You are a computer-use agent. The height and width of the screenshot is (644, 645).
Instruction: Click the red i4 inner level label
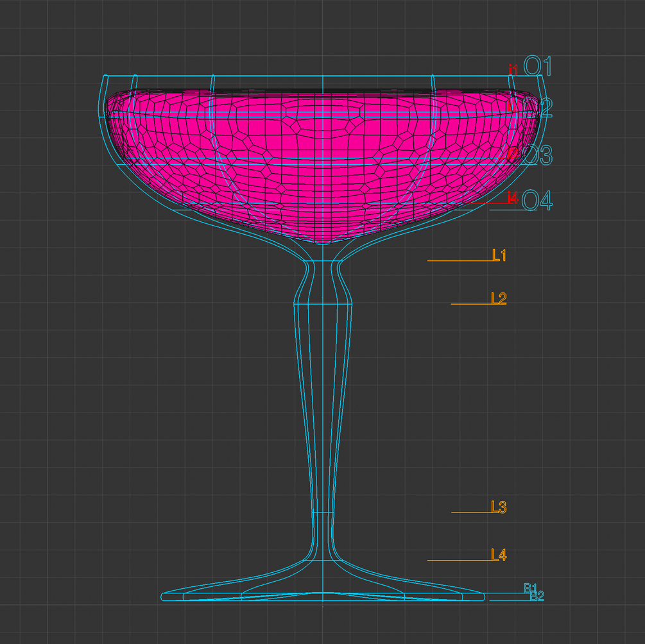click(513, 198)
